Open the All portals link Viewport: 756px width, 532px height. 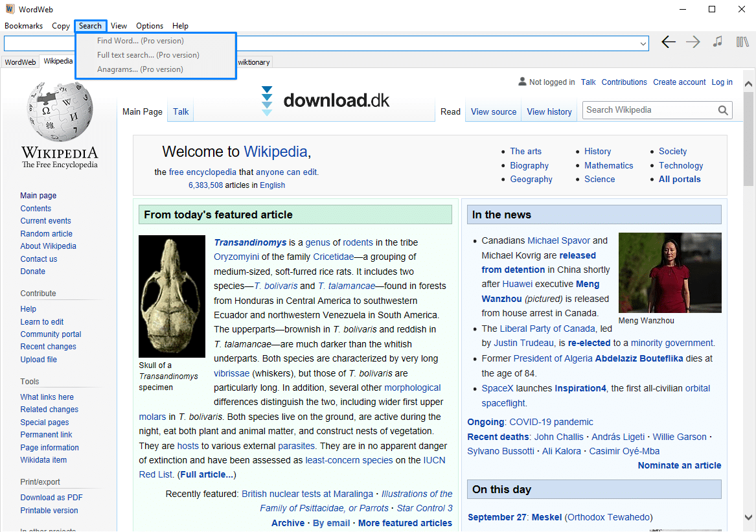[680, 179]
